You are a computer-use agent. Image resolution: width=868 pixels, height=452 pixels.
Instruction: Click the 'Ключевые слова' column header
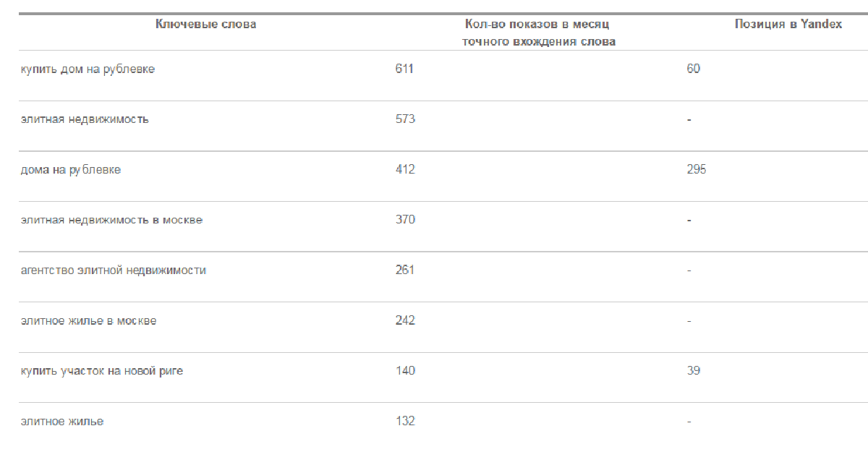tap(206, 25)
